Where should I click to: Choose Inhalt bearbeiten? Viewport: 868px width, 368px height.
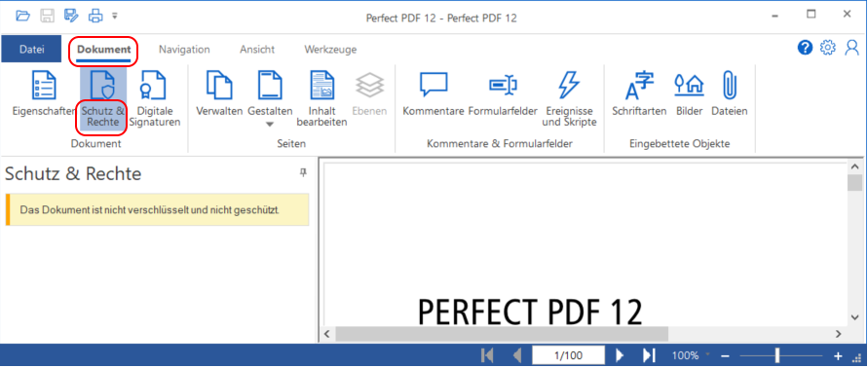click(x=321, y=99)
